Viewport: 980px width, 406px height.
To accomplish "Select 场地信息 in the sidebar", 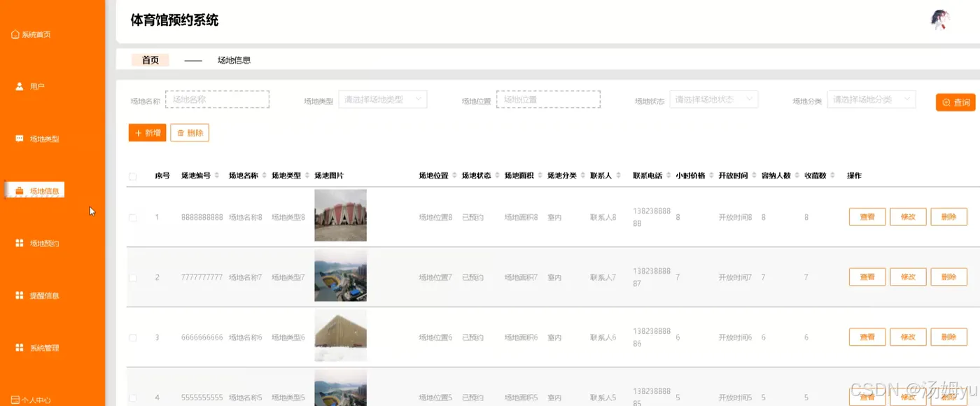I will [x=35, y=191].
